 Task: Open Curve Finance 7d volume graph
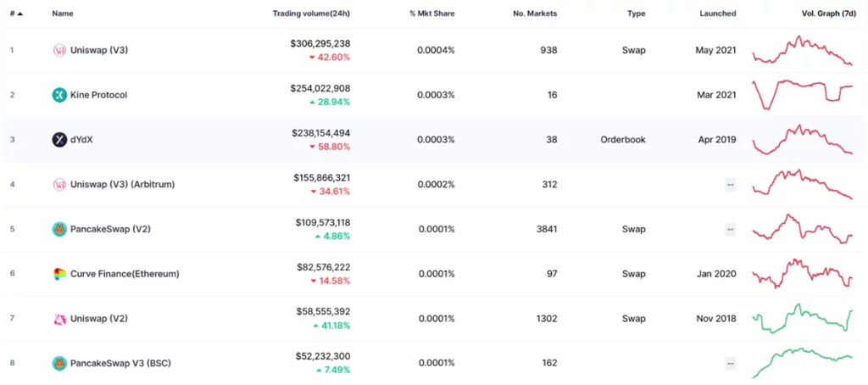802,274
